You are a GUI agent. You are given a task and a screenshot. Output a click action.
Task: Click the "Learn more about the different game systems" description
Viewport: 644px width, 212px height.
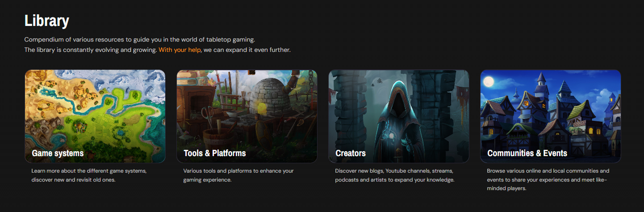pos(89,175)
